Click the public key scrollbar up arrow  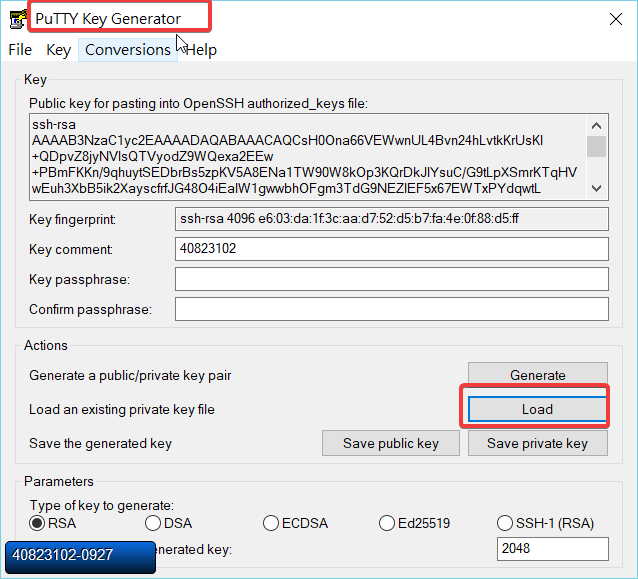[x=596, y=126]
